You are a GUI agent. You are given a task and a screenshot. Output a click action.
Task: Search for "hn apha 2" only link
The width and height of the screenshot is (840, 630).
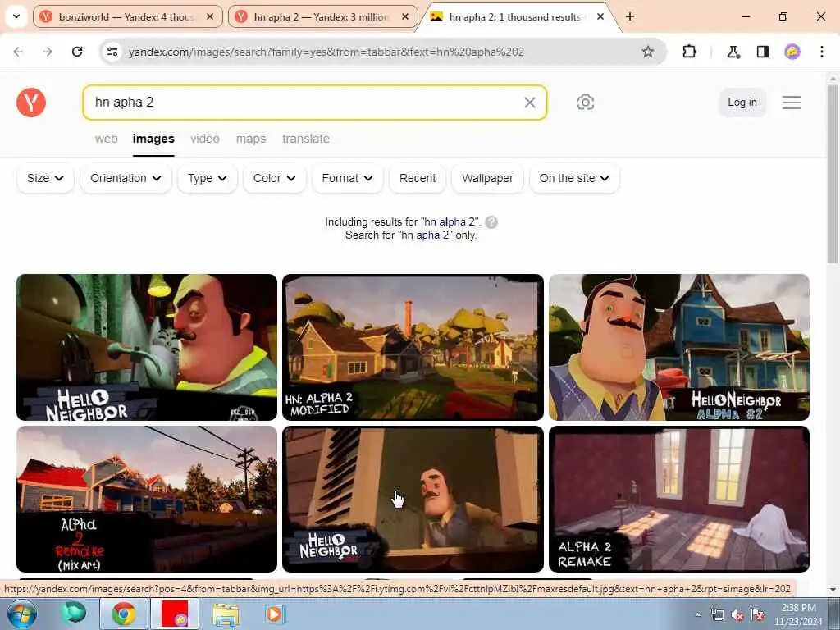click(427, 235)
